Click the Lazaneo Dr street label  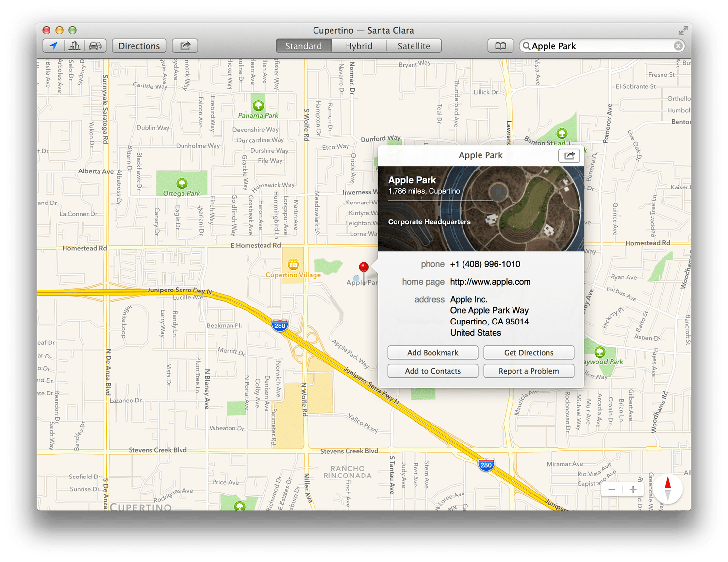click(126, 401)
